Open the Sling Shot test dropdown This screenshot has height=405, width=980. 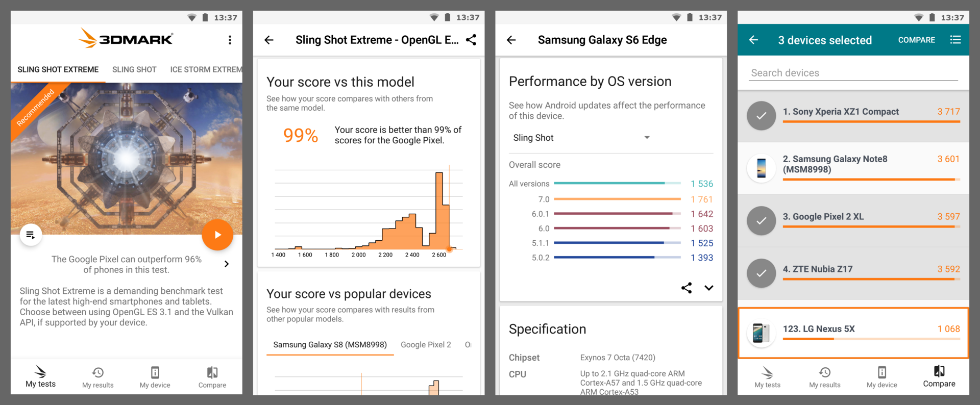[x=581, y=138]
